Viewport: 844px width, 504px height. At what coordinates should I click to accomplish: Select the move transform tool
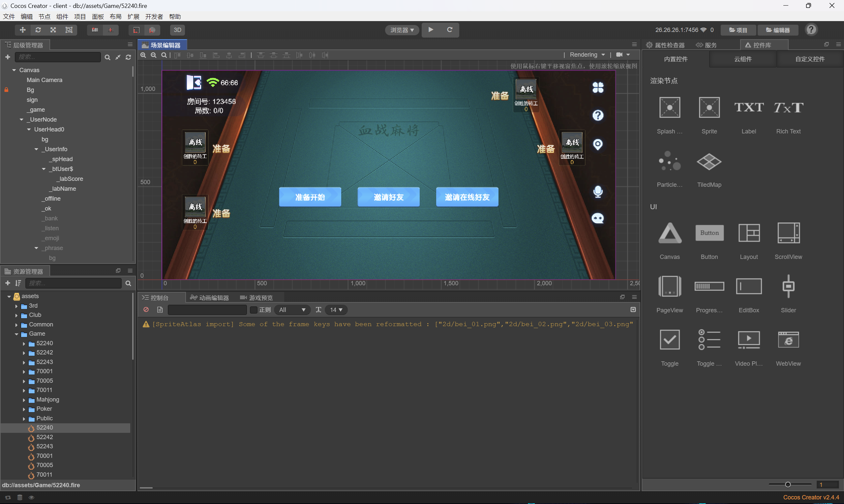[x=22, y=30]
